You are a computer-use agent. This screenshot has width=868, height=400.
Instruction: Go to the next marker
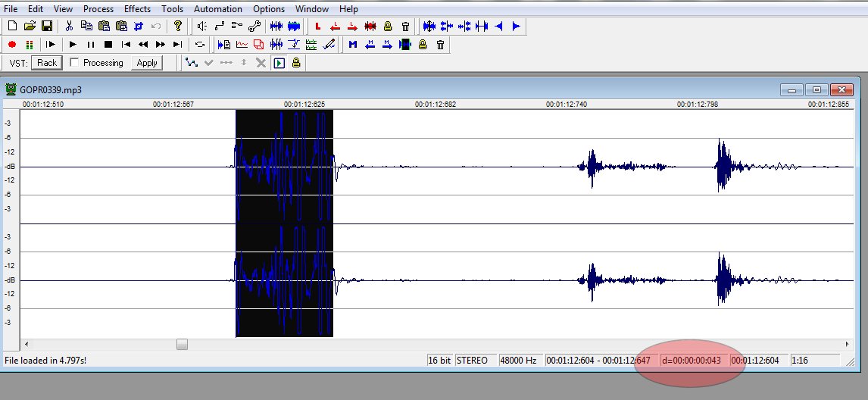[x=388, y=45]
